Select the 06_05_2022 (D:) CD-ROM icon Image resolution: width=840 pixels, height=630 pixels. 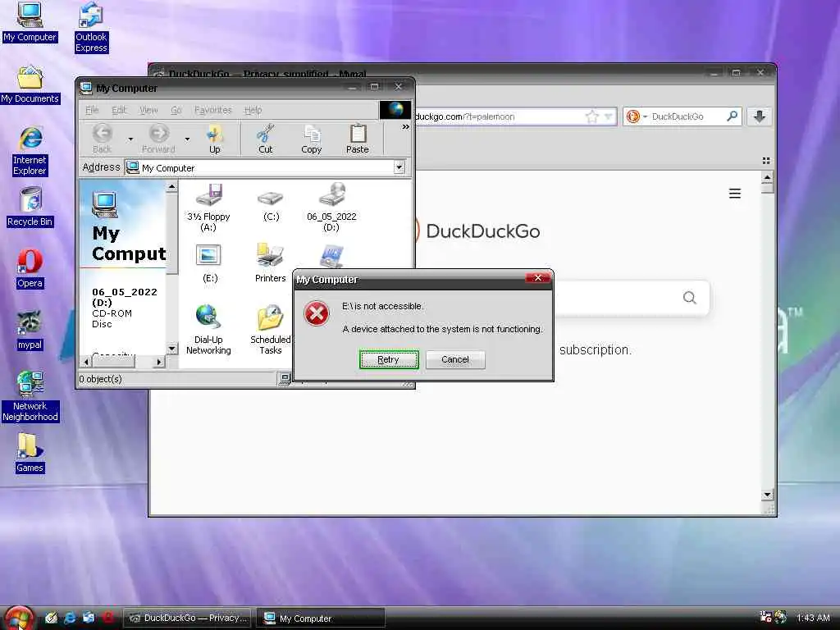pos(331,208)
